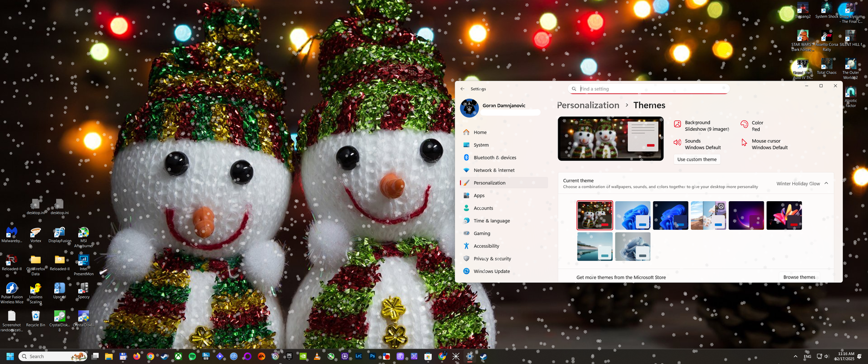Click the taskbar Search box
The height and width of the screenshot is (364, 868).
(x=53, y=357)
